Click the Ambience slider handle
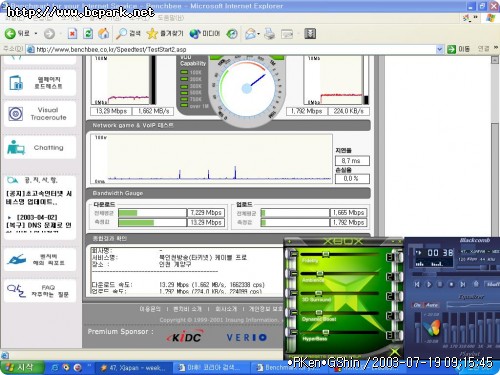Screen dimensions: 500x375 pyautogui.click(x=320, y=274)
